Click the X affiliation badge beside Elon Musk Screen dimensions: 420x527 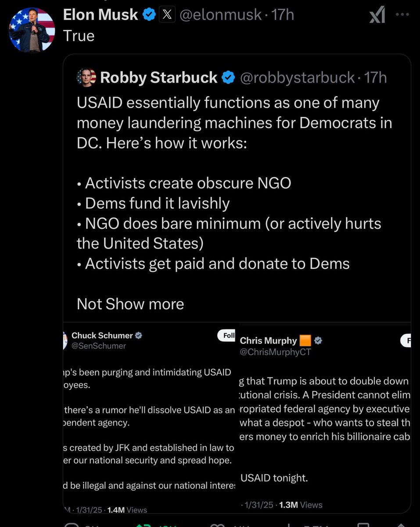coord(167,15)
